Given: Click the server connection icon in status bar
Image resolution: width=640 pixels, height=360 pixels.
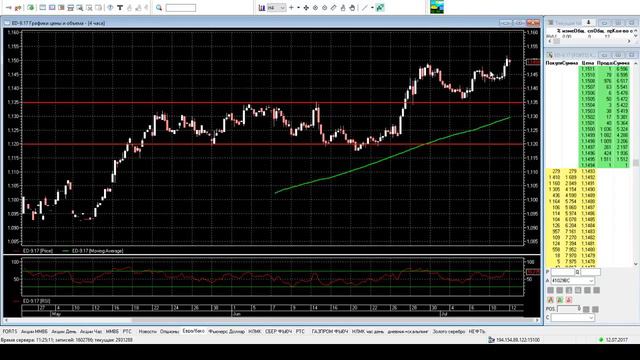Looking at the screenshot, I should tap(492, 340).
